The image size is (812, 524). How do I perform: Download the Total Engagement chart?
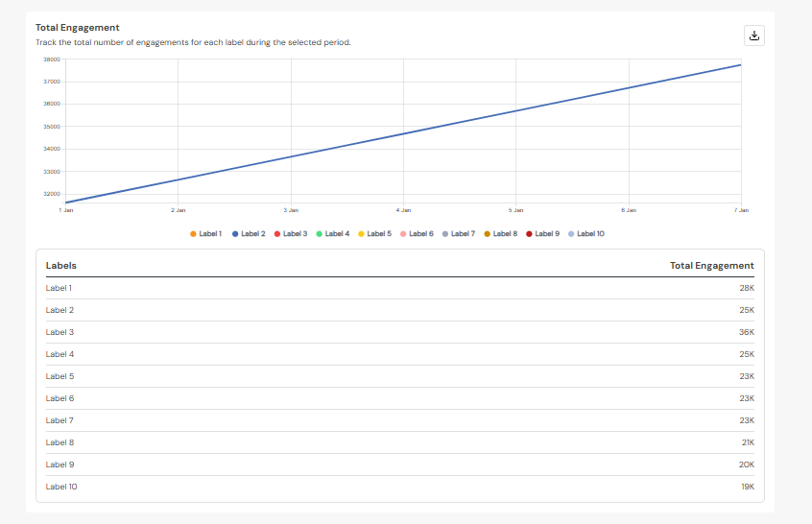coord(754,36)
